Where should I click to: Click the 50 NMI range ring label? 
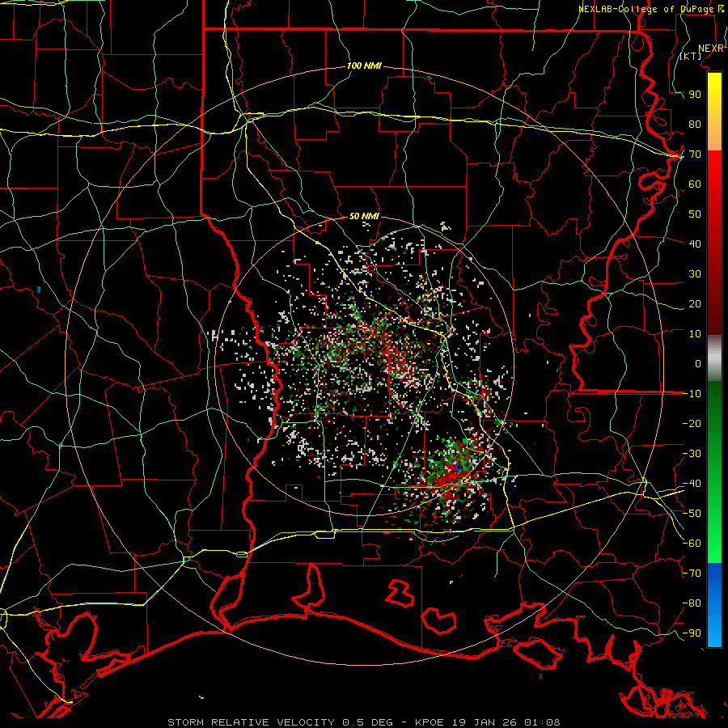[364, 216]
